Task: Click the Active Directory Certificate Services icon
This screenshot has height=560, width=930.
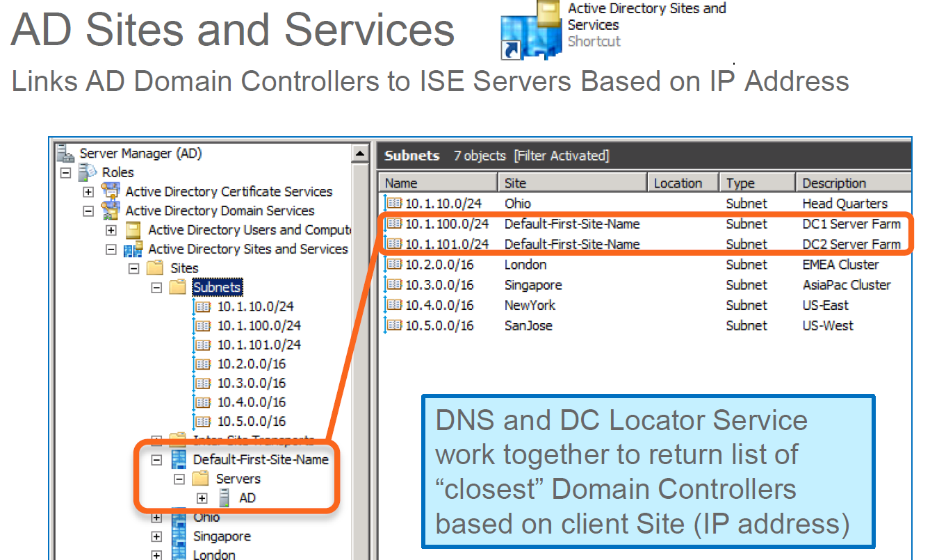Action: coord(111,192)
